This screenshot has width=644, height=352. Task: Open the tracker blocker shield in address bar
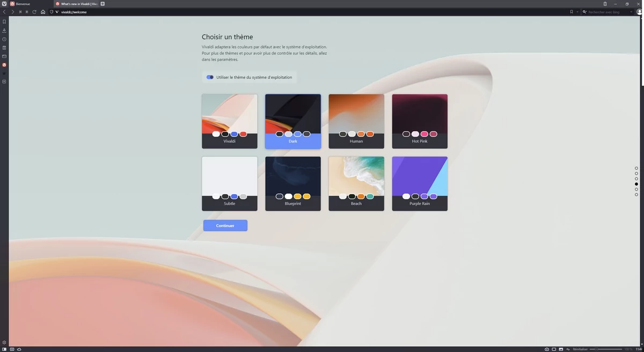[x=52, y=12]
